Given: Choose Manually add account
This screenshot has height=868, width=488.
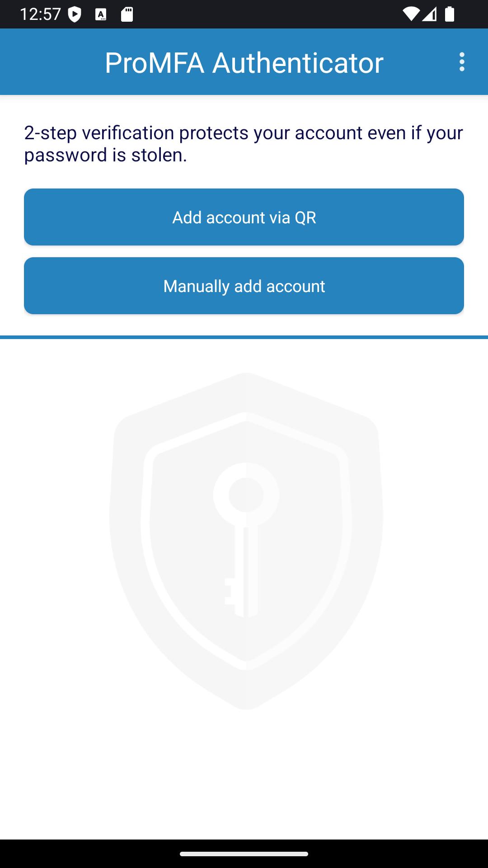Looking at the screenshot, I should tap(244, 286).
